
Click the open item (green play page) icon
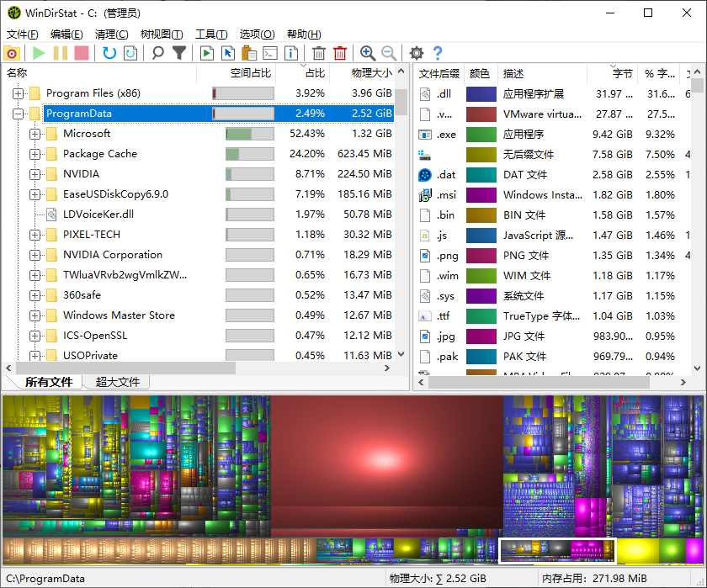[206, 53]
